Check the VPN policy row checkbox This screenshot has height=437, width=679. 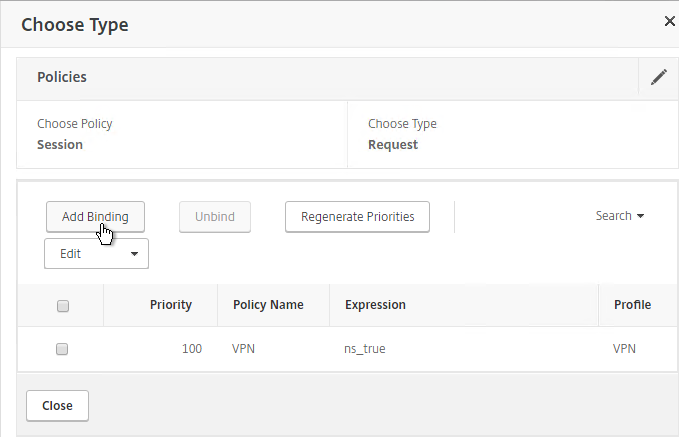(x=62, y=349)
